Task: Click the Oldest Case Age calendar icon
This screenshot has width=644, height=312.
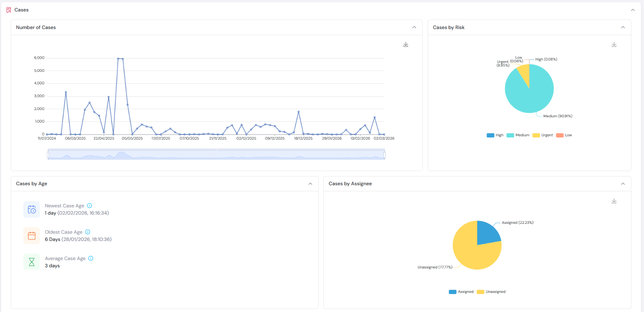Action: 32,236
